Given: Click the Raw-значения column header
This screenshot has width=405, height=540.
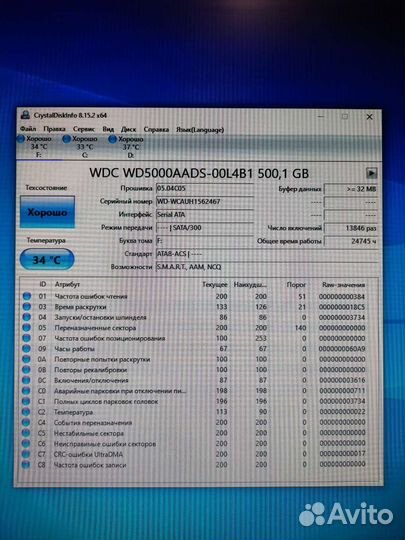Looking at the screenshot, I should [343, 285].
